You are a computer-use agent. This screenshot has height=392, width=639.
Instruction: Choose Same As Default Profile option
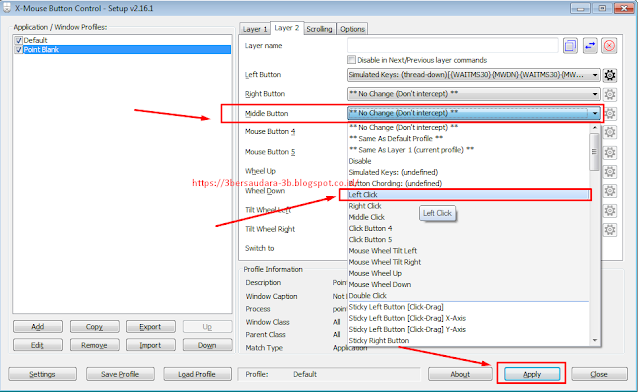(x=468, y=139)
